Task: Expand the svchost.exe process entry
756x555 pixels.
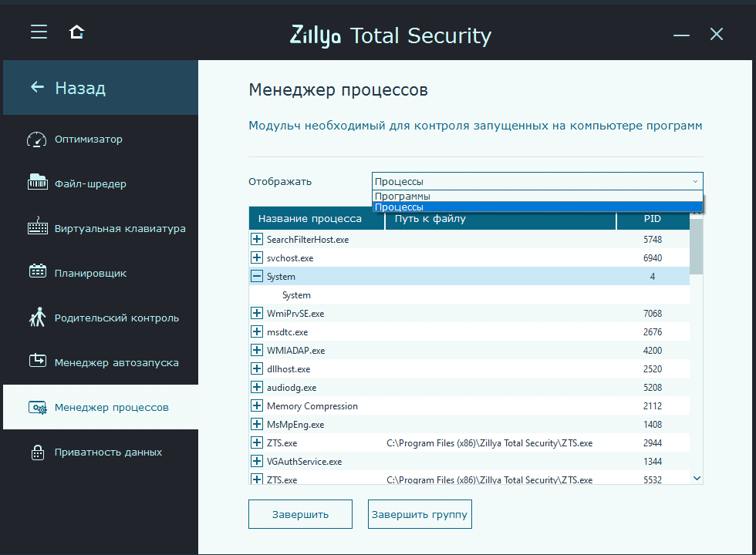Action: coord(257,258)
